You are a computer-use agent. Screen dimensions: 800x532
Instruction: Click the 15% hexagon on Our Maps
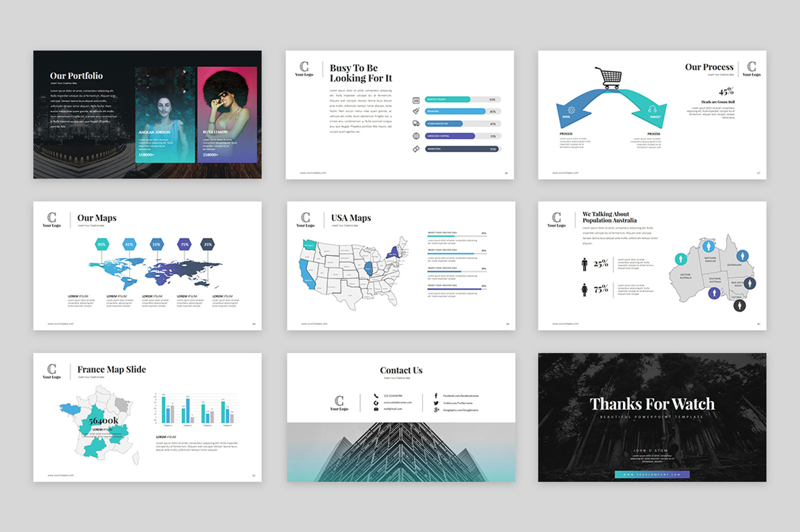click(157, 244)
